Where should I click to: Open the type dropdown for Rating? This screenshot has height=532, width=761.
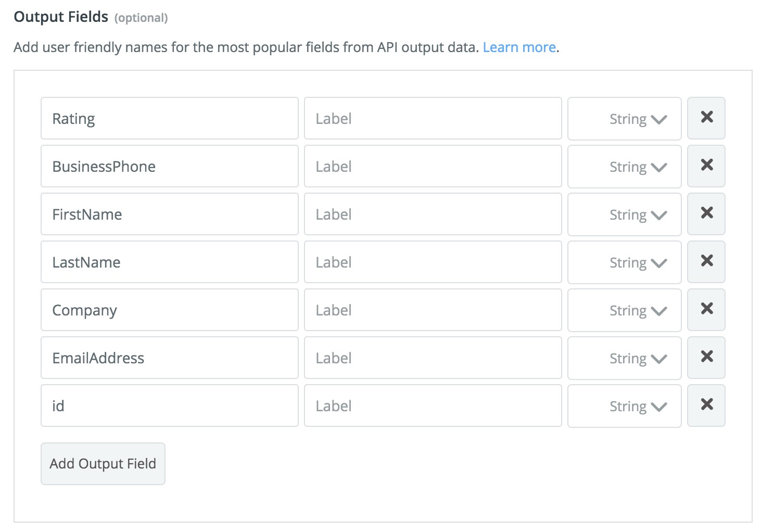[624, 119]
